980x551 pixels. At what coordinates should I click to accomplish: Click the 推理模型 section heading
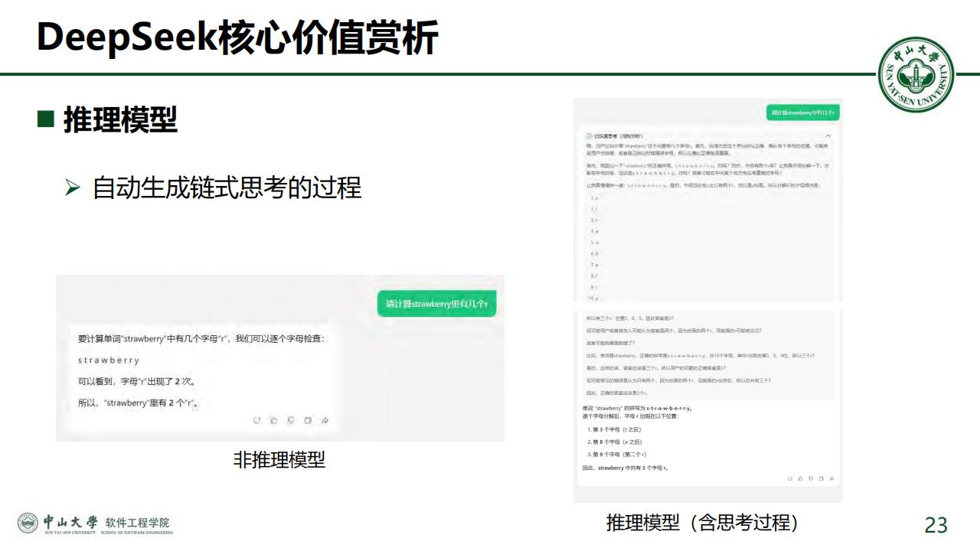pos(120,119)
